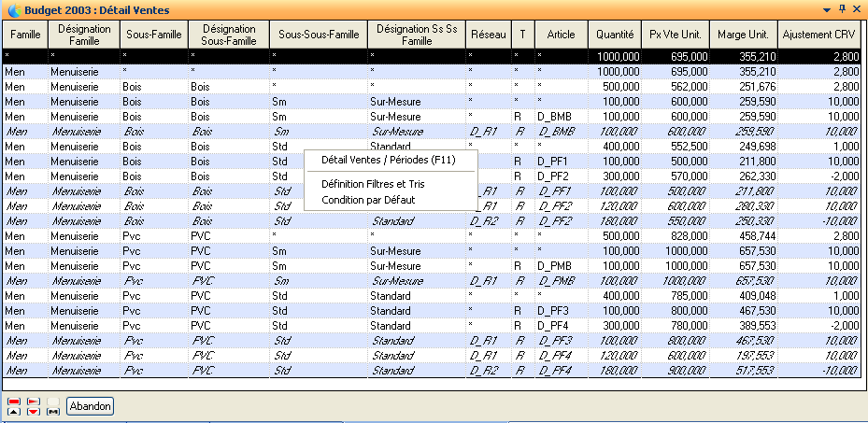Select the D_BMB article cell in non-italic row
The image size is (868, 423).
point(555,117)
